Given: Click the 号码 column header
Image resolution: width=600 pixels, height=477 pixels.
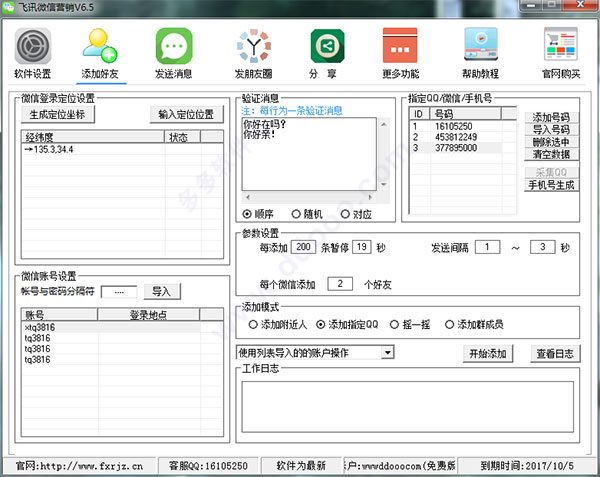Looking at the screenshot, I should [465, 114].
